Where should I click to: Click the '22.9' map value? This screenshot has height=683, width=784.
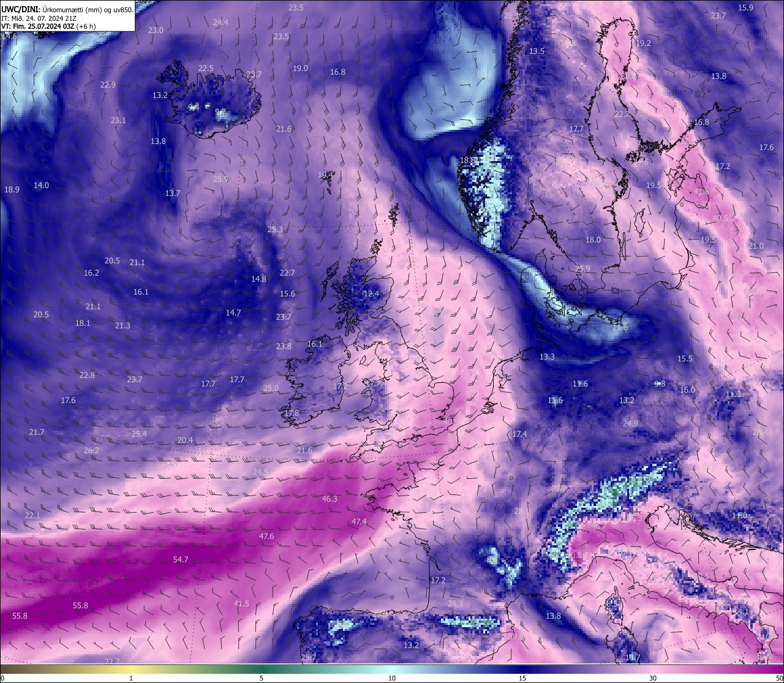(x=108, y=85)
